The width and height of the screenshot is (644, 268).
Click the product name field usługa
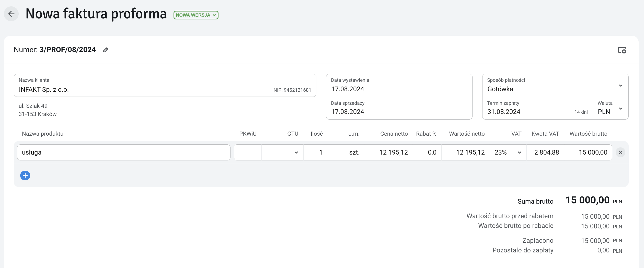tap(124, 153)
